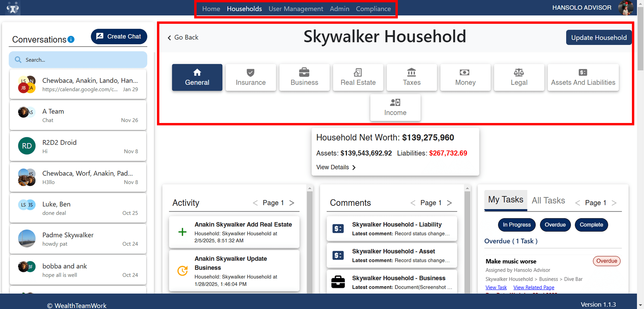The height and width of the screenshot is (309, 644).
Task: Click the Overdue status badge on task
Action: click(x=606, y=261)
